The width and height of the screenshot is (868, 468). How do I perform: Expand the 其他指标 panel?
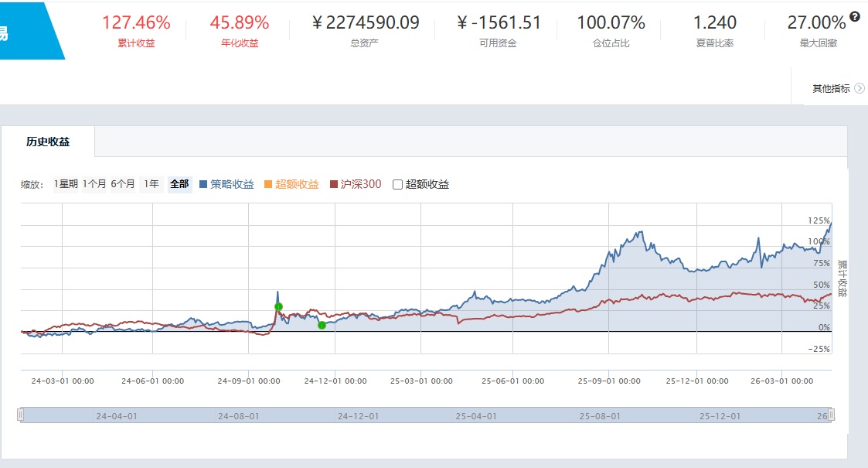[831, 89]
